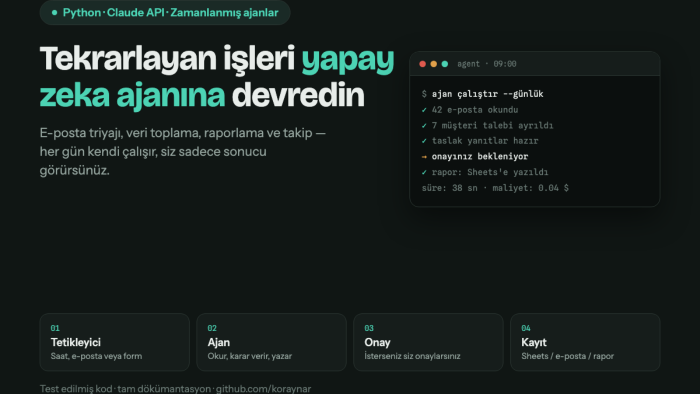Click the 'agent · 09:00' terminal title
Screen dimensions: 700x394
487,64
